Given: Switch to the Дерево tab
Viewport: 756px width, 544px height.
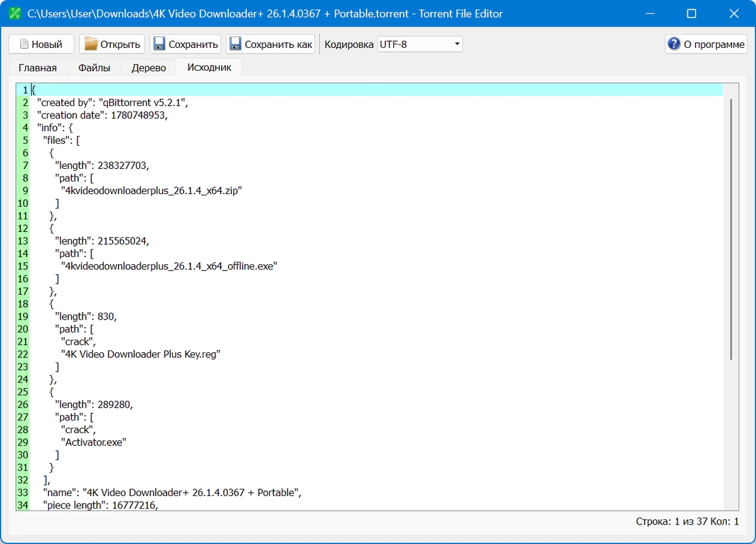Looking at the screenshot, I should click(149, 68).
